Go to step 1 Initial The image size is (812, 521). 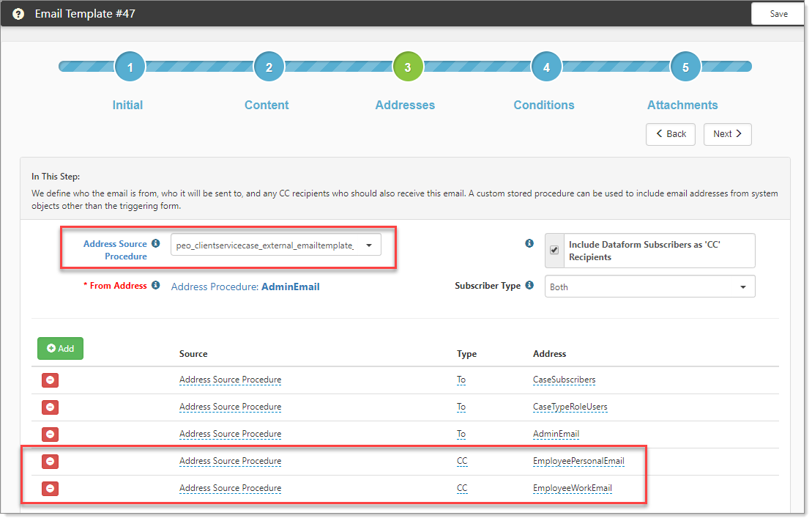130,67
